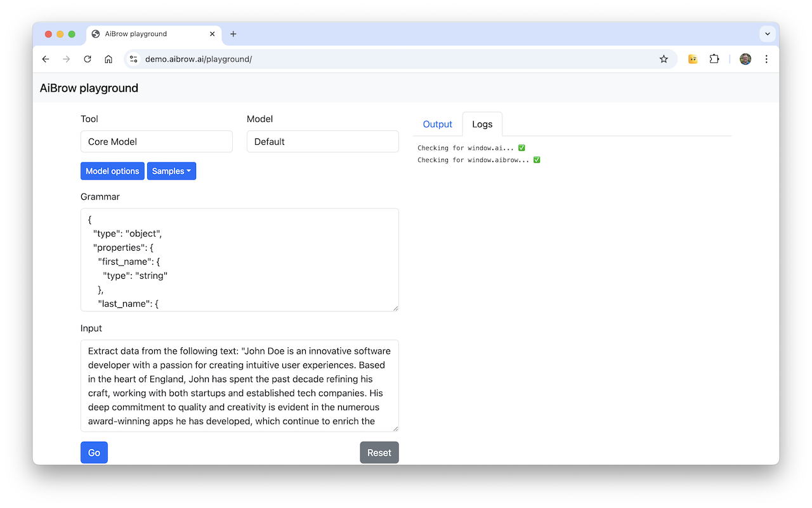Open the yellow AiBrow extension icon
This screenshot has width=812, height=508.
click(693, 59)
